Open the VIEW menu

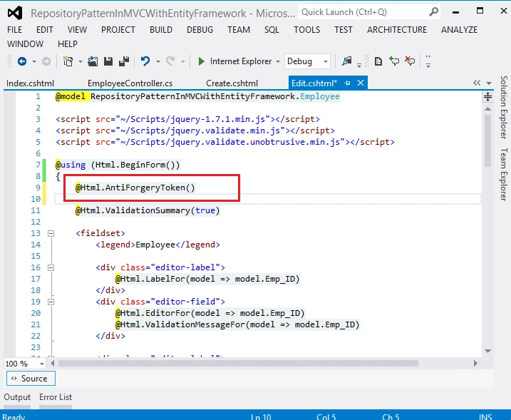click(77, 30)
